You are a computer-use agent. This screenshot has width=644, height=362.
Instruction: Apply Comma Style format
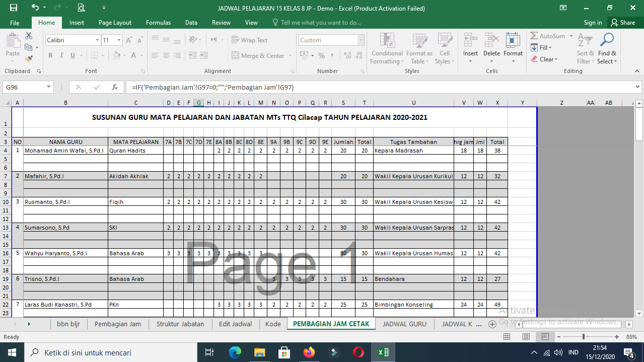[332, 55]
